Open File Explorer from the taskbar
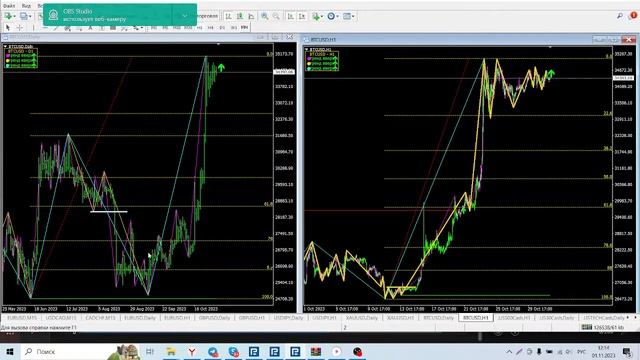The image size is (640, 360). (171, 351)
